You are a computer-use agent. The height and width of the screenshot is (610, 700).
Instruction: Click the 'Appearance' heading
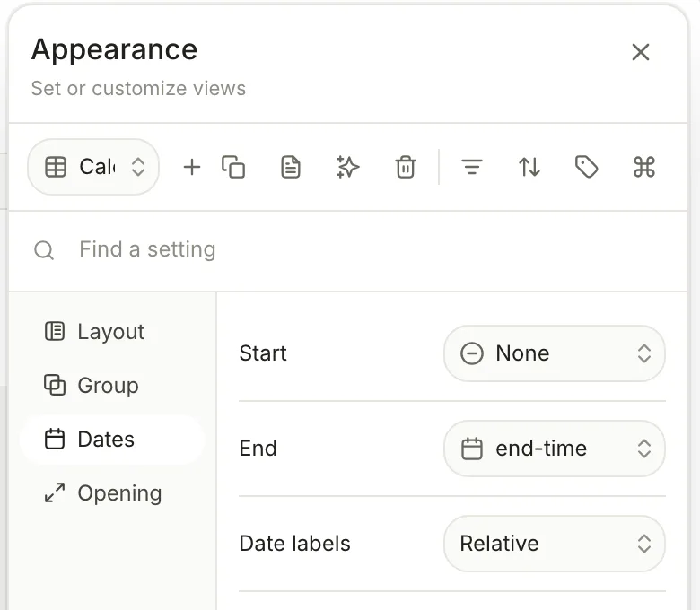[x=114, y=49]
